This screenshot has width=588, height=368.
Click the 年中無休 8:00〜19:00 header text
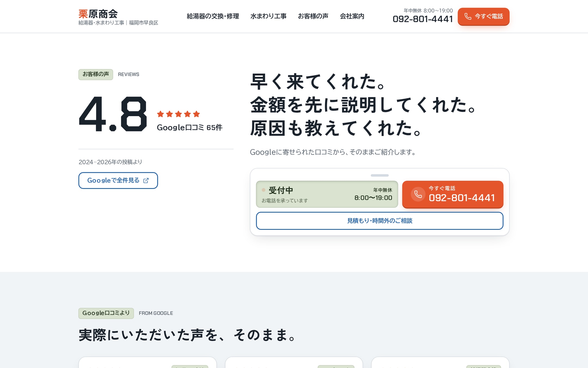(428, 11)
